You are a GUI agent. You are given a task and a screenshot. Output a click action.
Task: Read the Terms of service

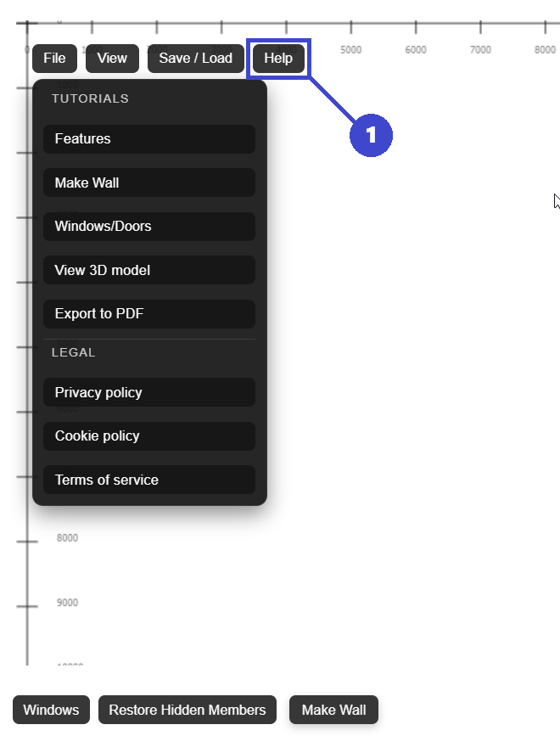coord(148,480)
